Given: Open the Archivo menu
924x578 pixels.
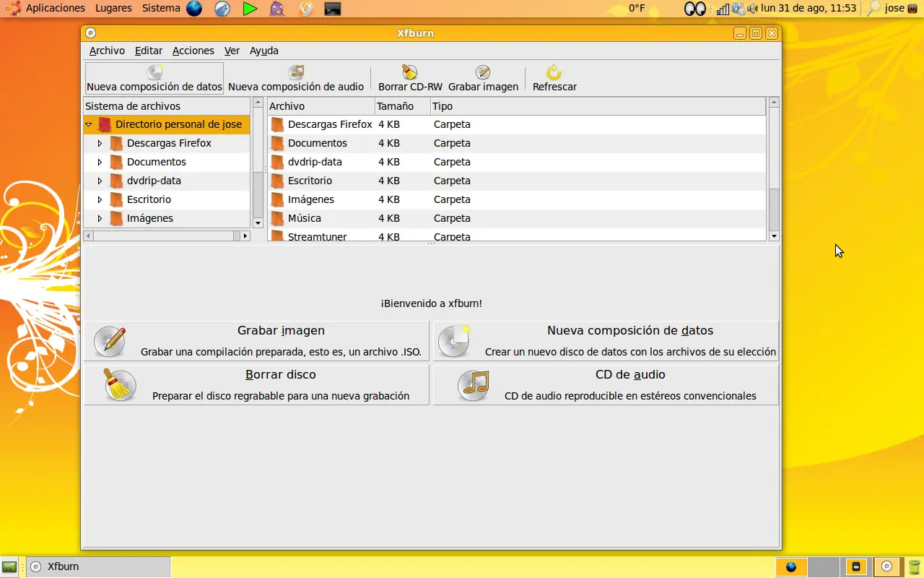Looking at the screenshot, I should coord(107,51).
